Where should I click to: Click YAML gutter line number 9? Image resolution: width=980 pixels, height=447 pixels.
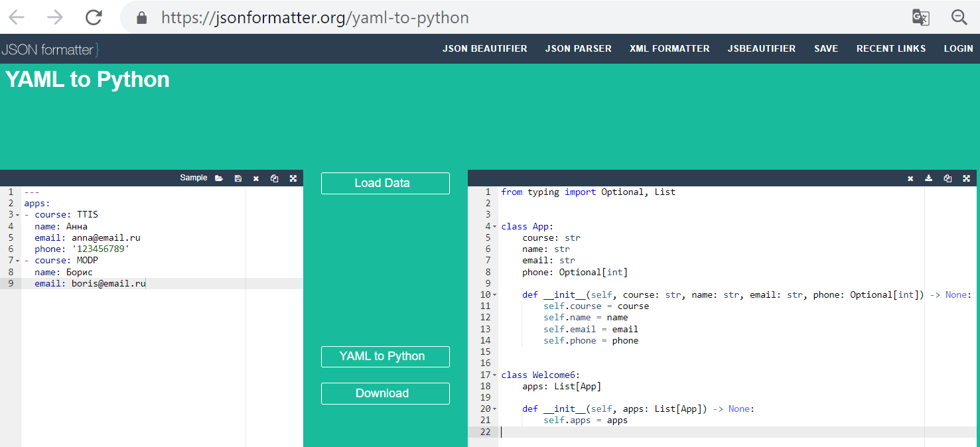point(11,283)
